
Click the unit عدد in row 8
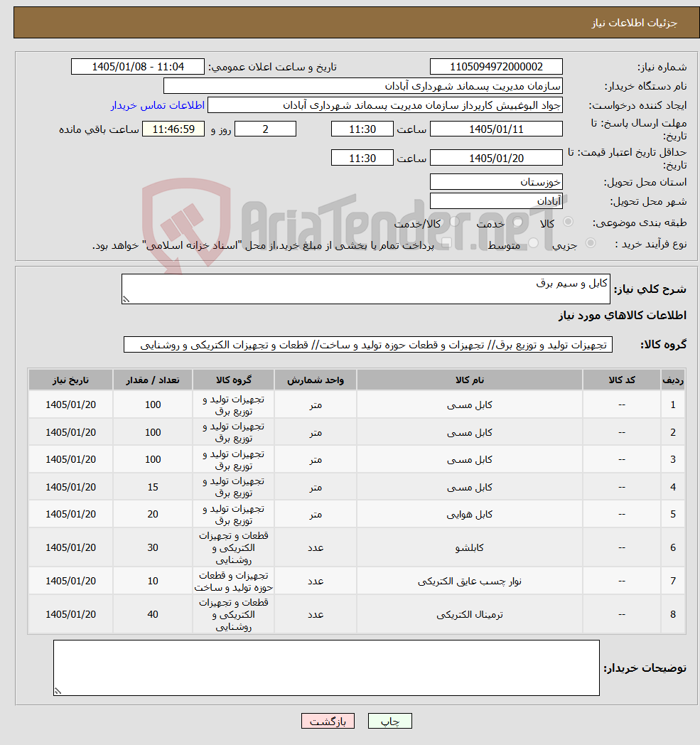point(316,614)
